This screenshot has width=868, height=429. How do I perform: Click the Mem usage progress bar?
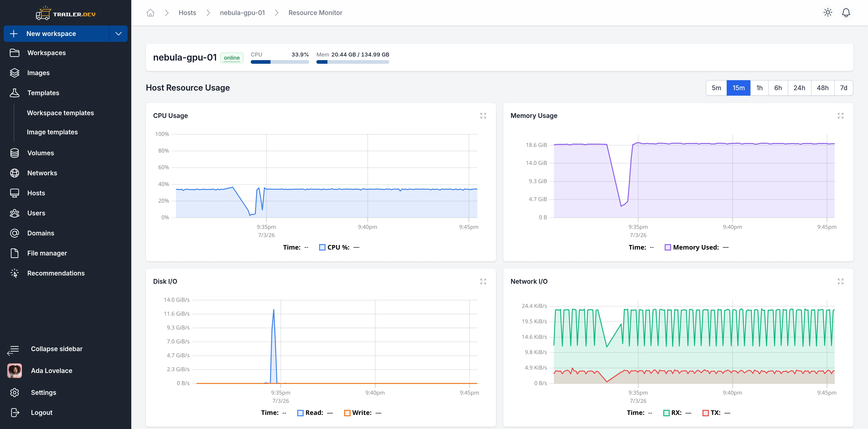click(x=352, y=62)
